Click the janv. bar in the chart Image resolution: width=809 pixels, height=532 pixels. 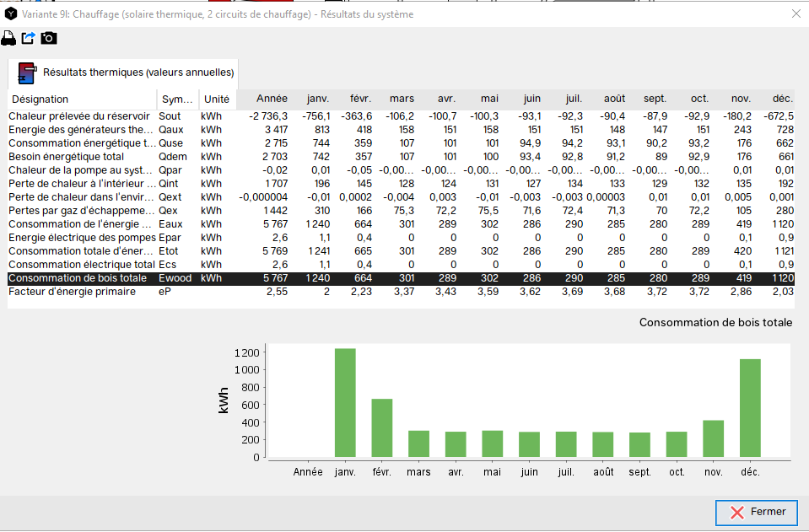click(x=345, y=403)
